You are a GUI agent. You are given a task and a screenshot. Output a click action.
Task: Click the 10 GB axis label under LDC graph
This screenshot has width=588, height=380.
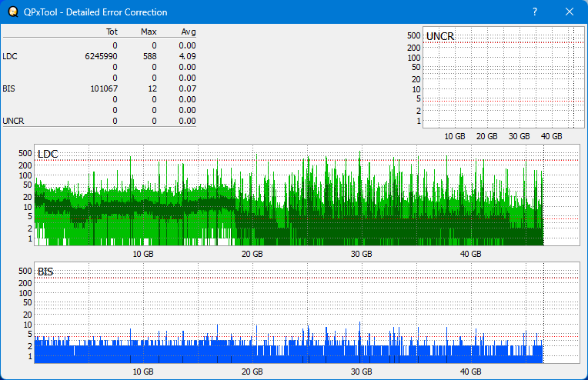coord(143,254)
